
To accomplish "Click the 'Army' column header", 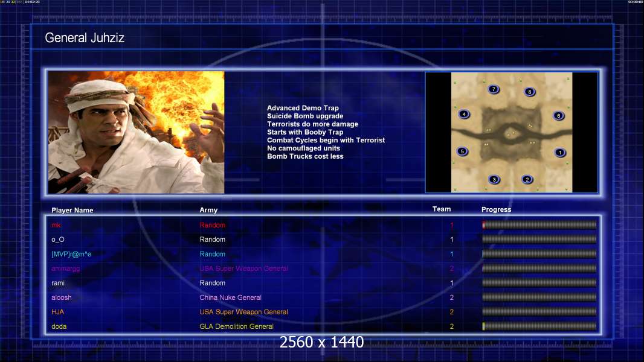I will [x=208, y=210].
